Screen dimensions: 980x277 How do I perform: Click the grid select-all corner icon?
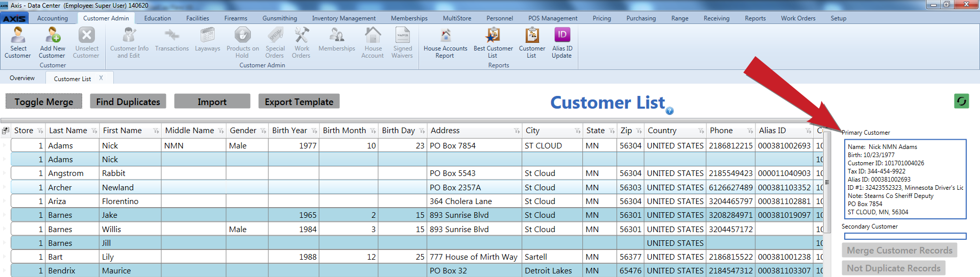pyautogui.click(x=6, y=131)
